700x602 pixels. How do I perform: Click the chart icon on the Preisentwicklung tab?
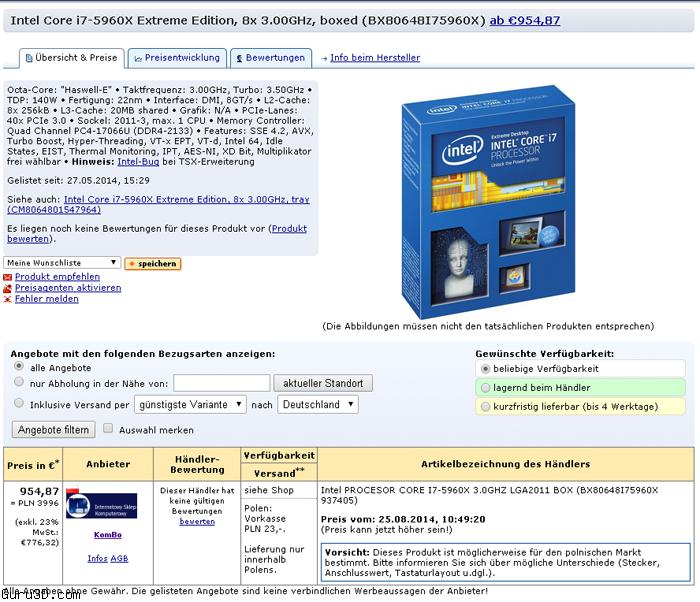[138, 59]
